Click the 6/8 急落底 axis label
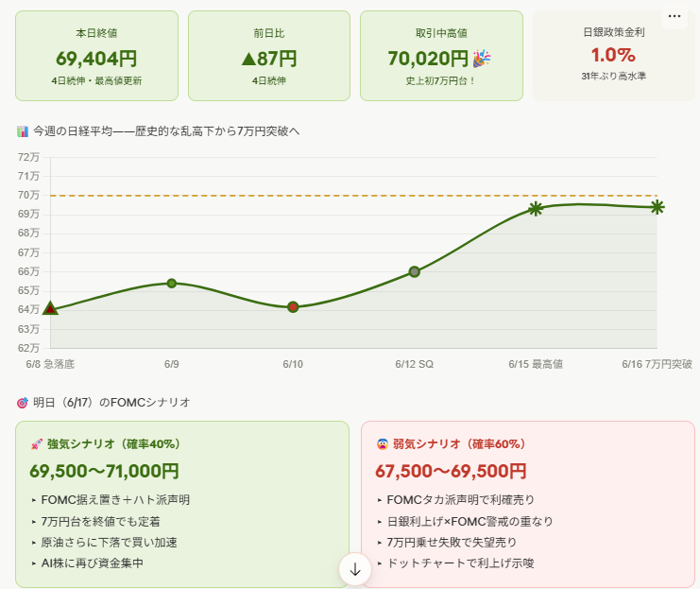The image size is (700, 589). point(50,364)
